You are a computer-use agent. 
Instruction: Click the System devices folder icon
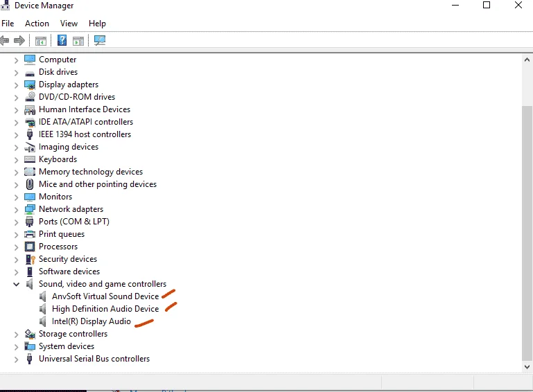click(x=30, y=346)
